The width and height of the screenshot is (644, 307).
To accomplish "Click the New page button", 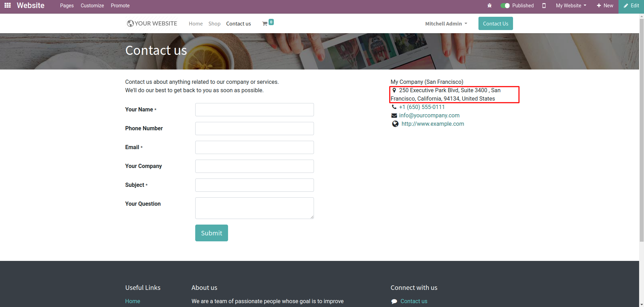I will pyautogui.click(x=605, y=6).
